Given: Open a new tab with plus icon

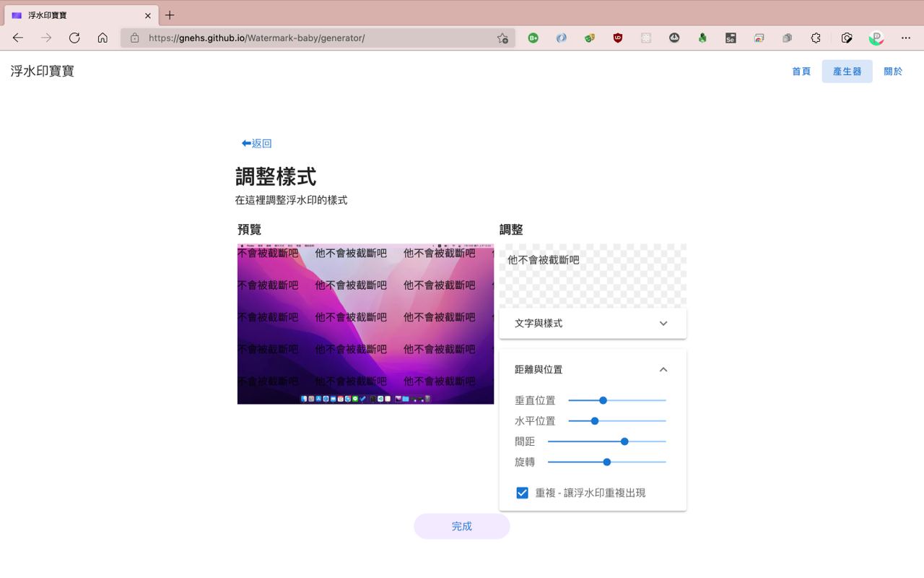Looking at the screenshot, I should pos(170,15).
